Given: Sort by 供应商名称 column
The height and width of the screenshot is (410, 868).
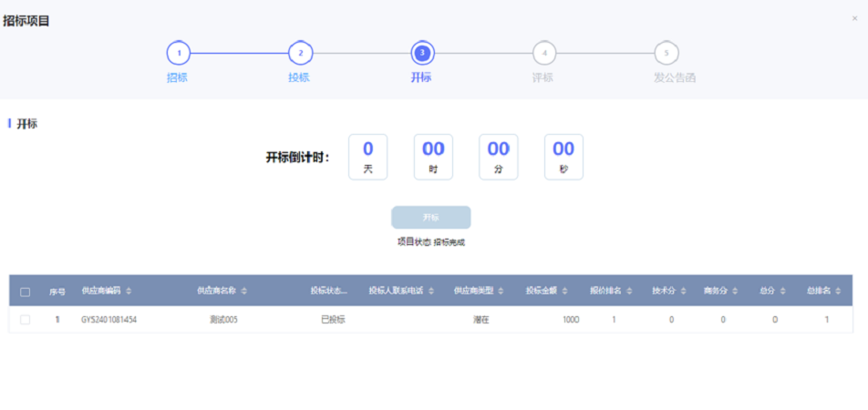Looking at the screenshot, I should [x=243, y=292].
